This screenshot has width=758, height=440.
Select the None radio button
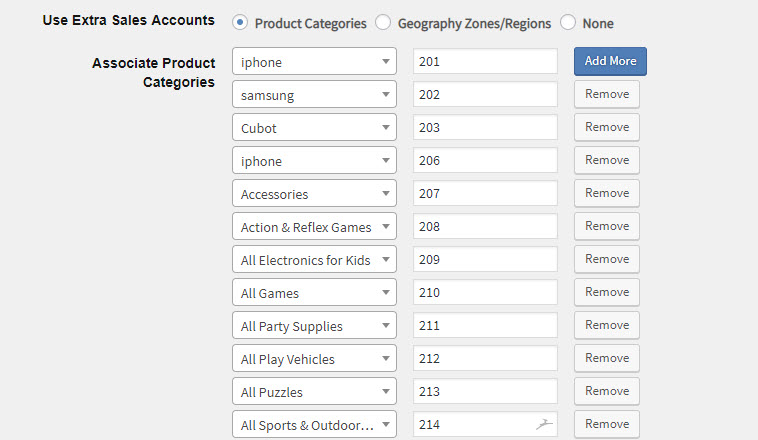[568, 22]
